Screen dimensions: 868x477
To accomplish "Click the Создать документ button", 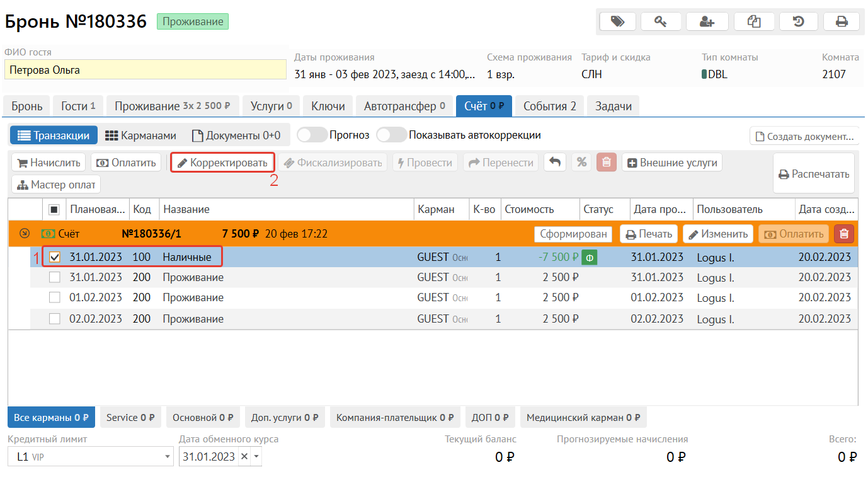I will [804, 136].
